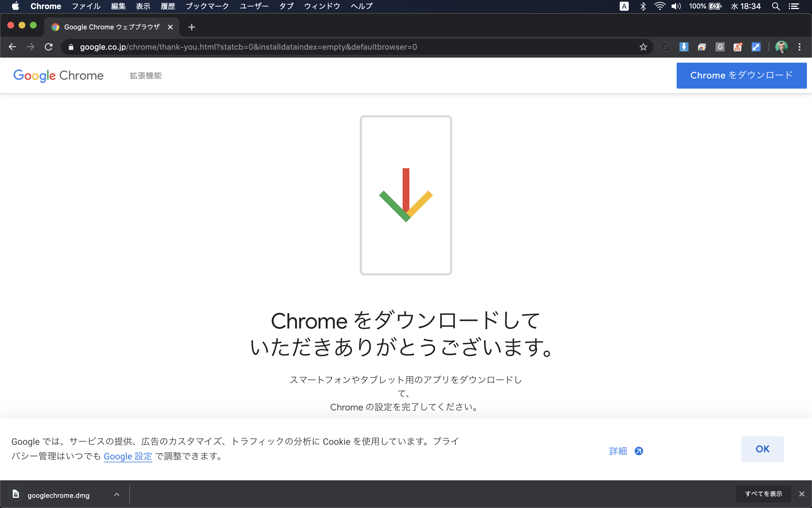Click the browser forward arrow
812x508 pixels.
tap(30, 47)
